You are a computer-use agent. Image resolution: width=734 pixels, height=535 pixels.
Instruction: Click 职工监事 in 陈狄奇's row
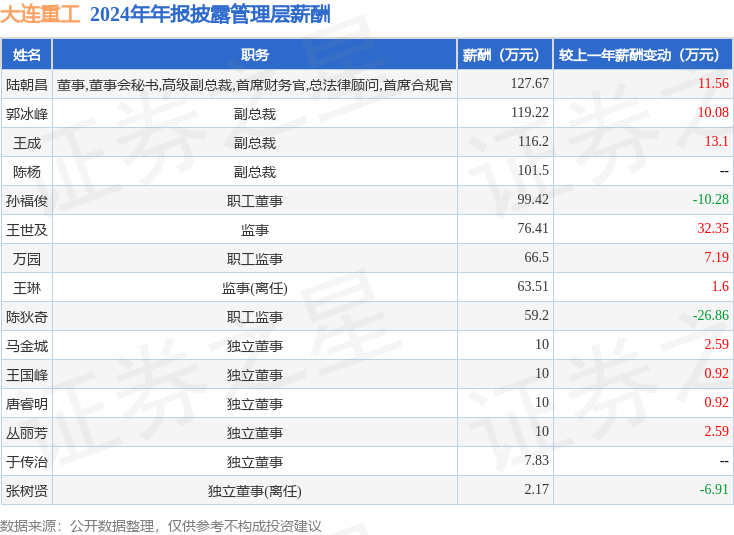255,317
